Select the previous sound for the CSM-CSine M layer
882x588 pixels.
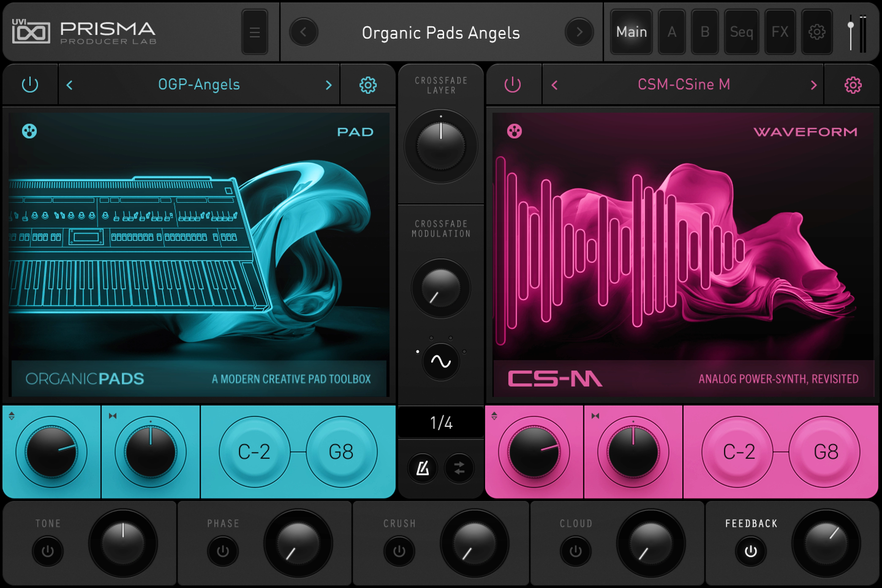pos(554,85)
